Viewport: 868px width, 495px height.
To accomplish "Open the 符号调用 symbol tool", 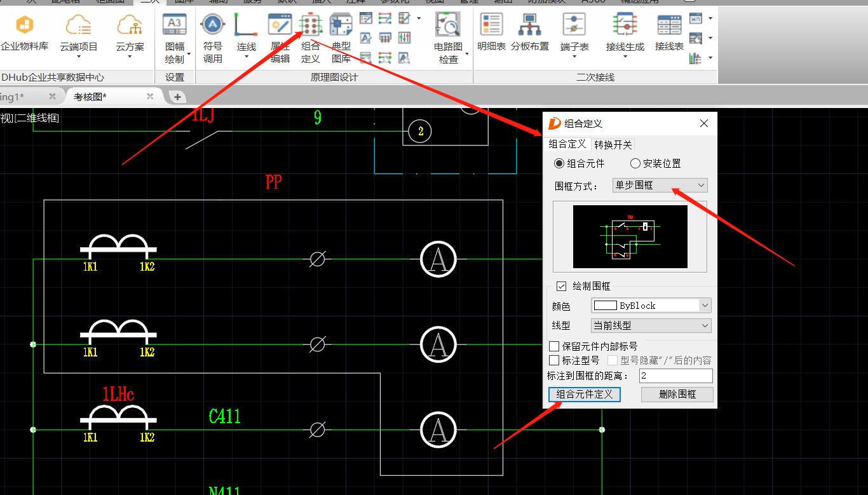I will [x=213, y=38].
